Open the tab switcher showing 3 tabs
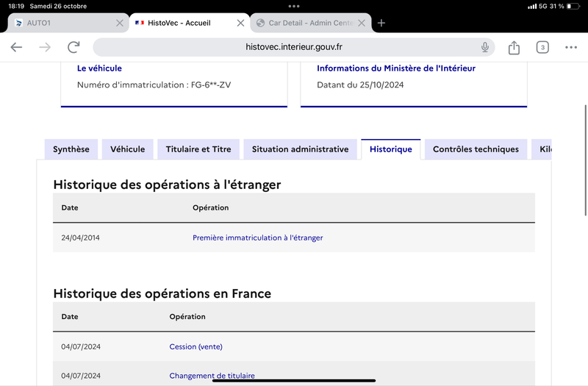588x386 pixels. pyautogui.click(x=542, y=47)
